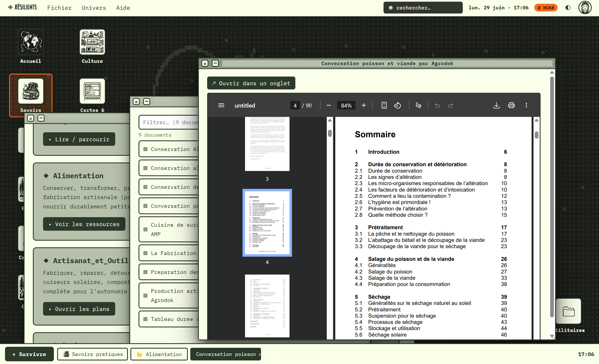
Task: Switch to Conversation poisson taskbar item
Action: pyautogui.click(x=226, y=354)
